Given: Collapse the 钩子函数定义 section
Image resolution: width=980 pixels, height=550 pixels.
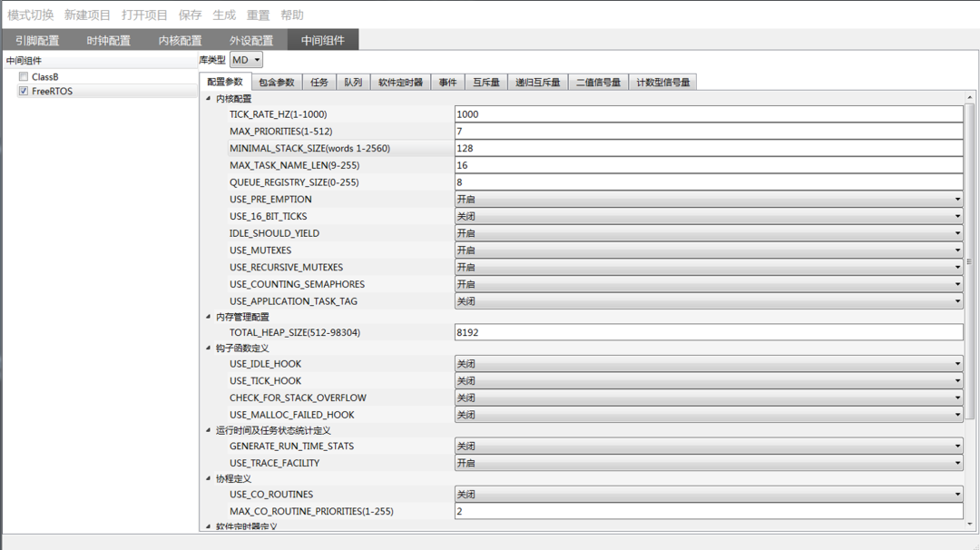Looking at the screenshot, I should point(208,348).
